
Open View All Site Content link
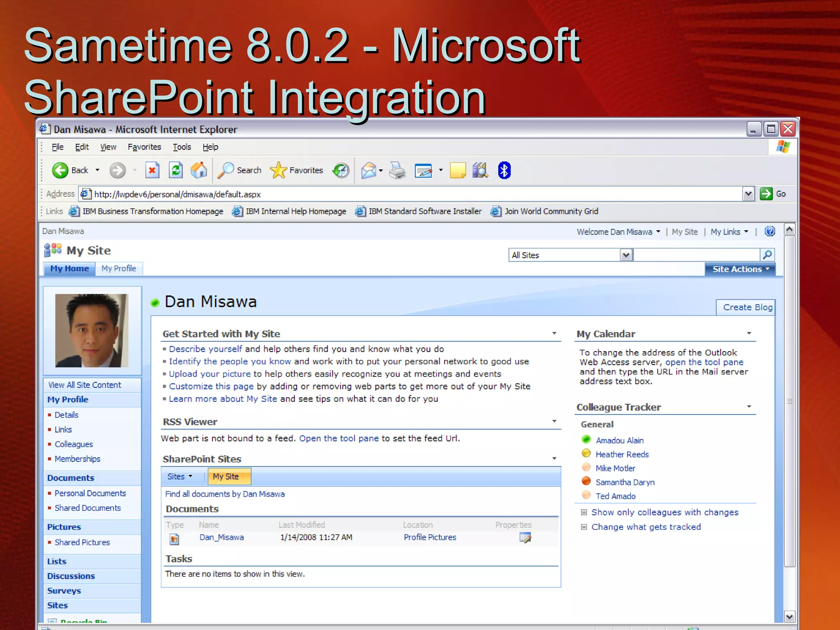point(85,385)
